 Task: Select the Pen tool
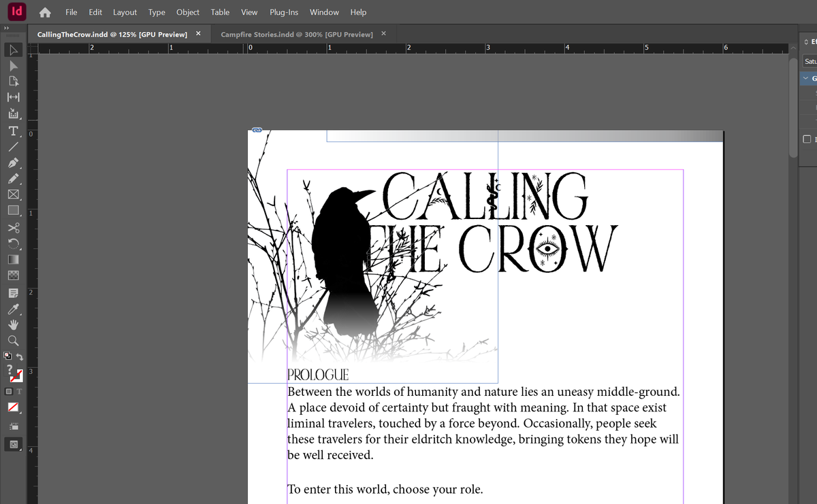click(x=13, y=163)
